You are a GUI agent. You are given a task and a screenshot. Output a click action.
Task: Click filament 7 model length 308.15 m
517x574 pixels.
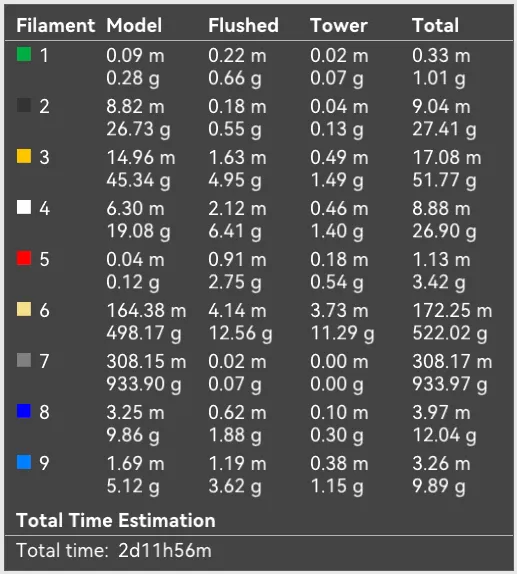(x=146, y=362)
